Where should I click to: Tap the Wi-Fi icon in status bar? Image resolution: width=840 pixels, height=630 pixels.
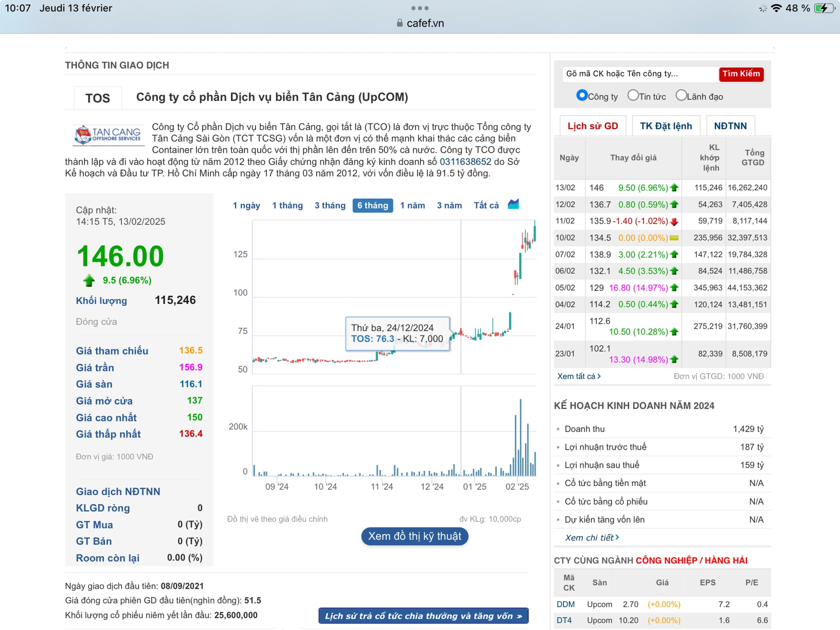pyautogui.click(x=776, y=8)
